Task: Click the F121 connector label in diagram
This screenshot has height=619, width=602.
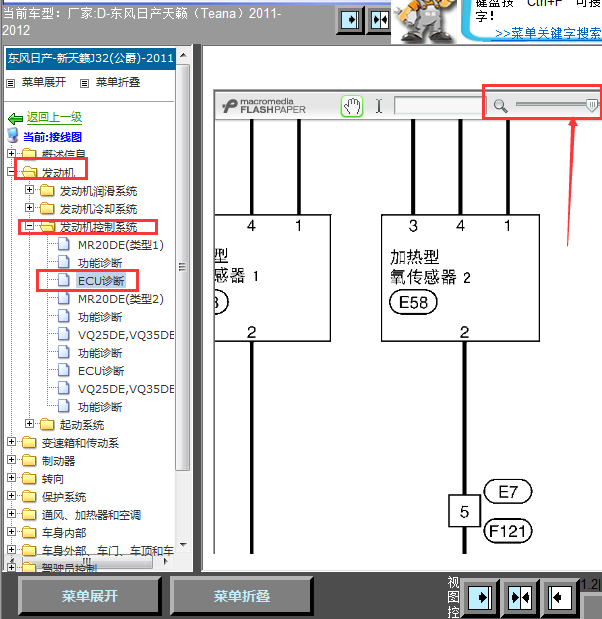Action: (x=508, y=531)
